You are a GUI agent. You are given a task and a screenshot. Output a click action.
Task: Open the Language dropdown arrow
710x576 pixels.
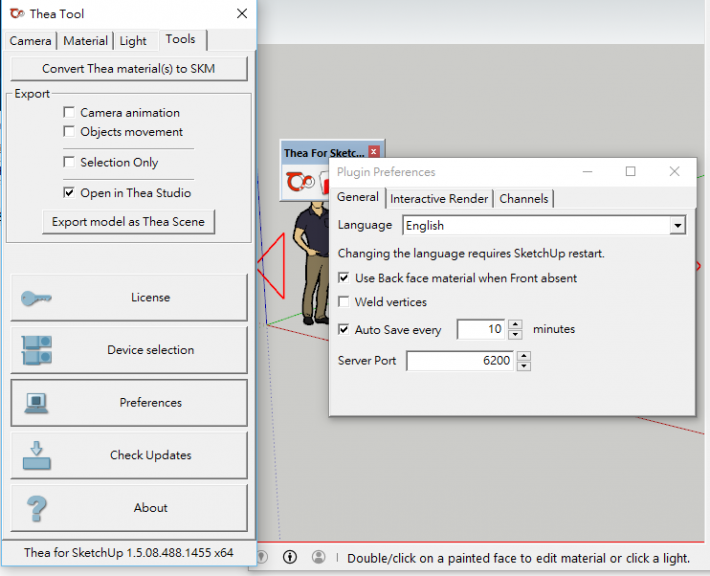[x=677, y=225]
